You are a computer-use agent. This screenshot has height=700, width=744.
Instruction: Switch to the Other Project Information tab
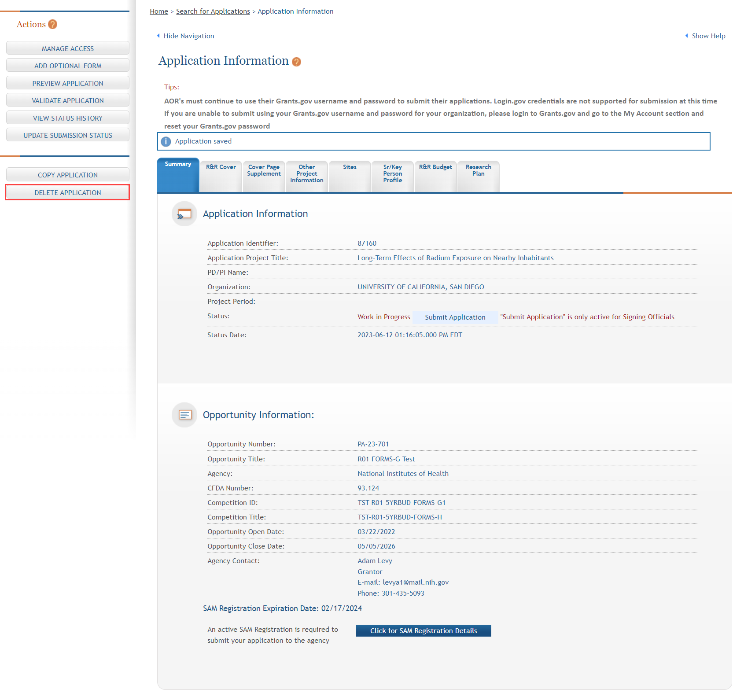[306, 173]
